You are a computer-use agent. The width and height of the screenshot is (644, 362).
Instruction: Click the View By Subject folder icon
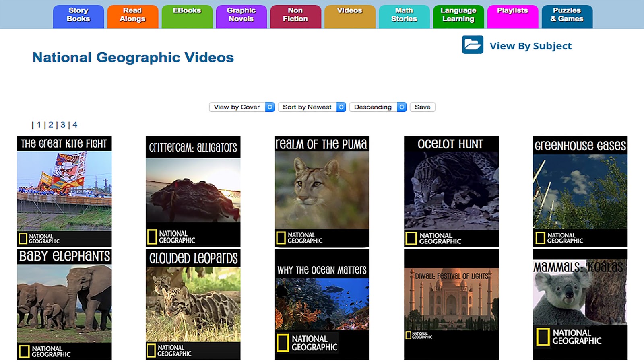click(473, 45)
